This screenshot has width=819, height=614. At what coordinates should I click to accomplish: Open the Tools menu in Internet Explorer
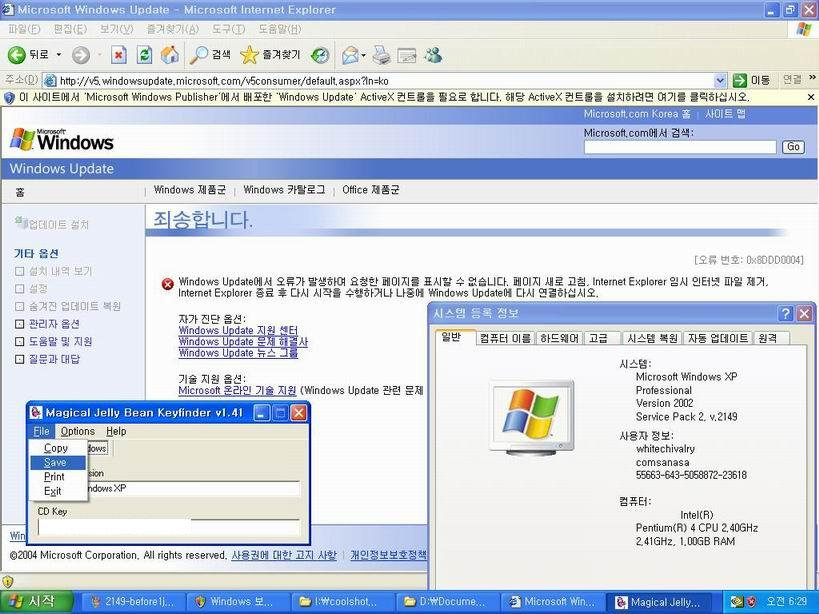point(228,29)
